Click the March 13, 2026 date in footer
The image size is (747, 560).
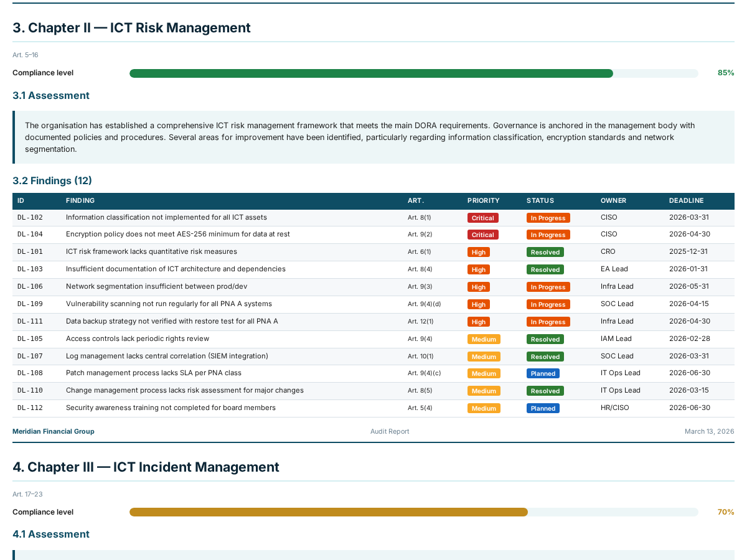709,431
